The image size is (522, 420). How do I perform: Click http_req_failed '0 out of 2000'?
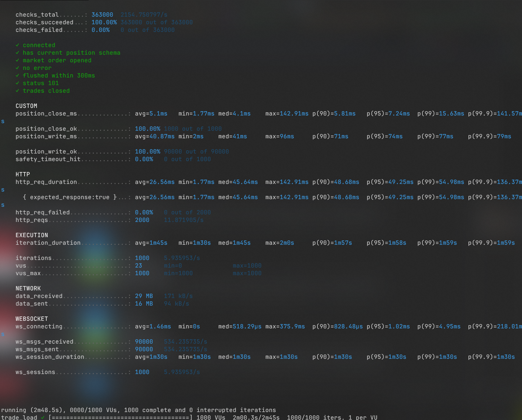pos(187,213)
